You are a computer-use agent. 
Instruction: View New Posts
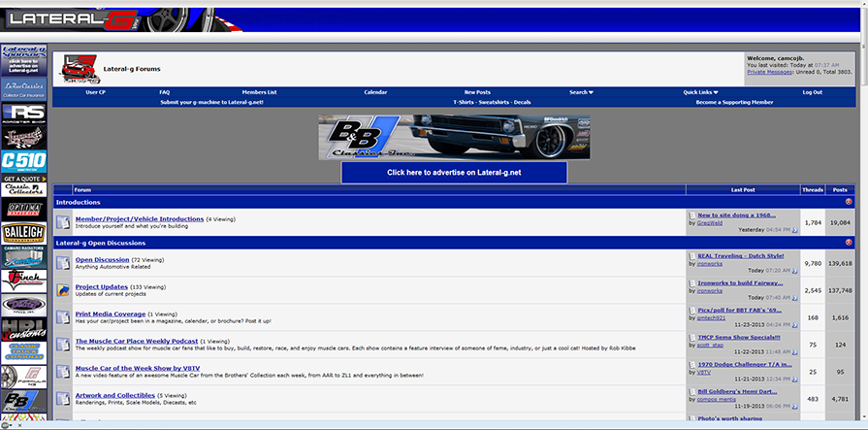477,92
